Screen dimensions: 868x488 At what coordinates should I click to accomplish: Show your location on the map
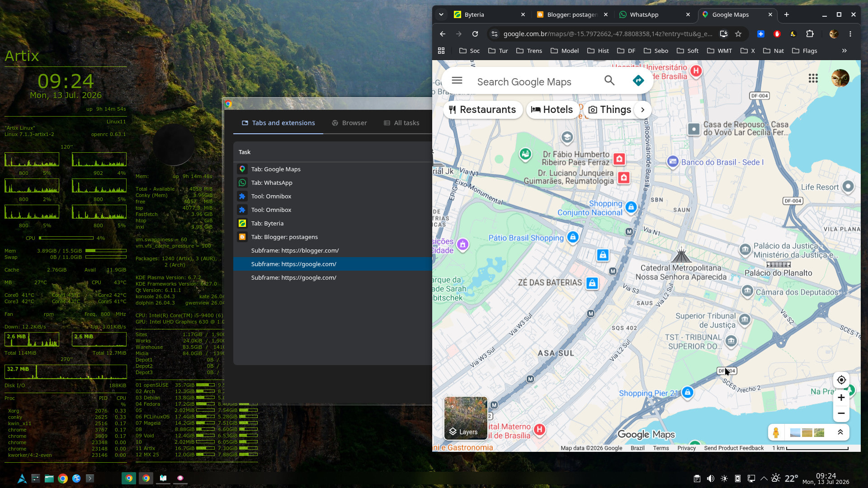click(841, 380)
